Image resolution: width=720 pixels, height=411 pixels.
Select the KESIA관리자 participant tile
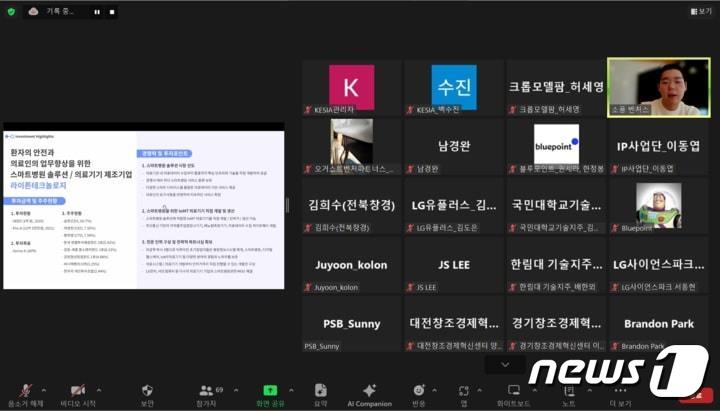point(352,87)
